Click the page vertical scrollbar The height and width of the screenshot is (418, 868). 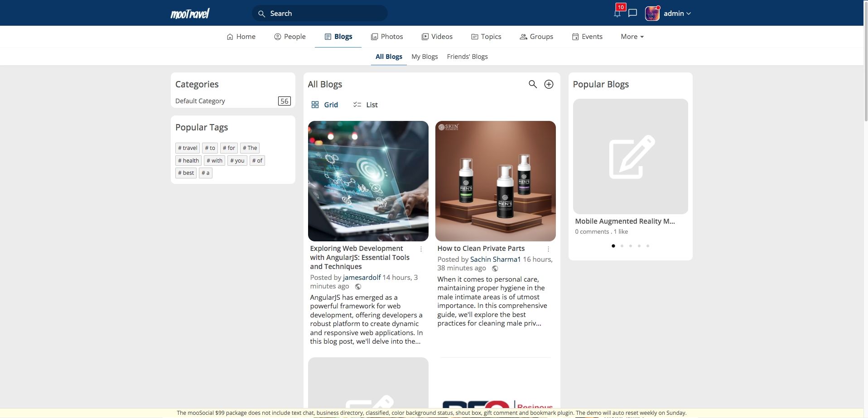[866, 61]
